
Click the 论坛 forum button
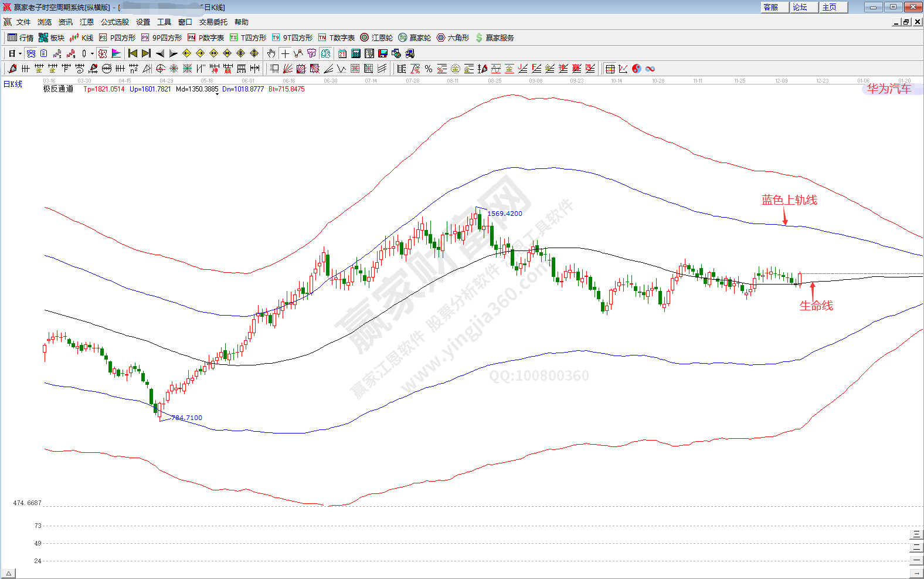pyautogui.click(x=800, y=7)
